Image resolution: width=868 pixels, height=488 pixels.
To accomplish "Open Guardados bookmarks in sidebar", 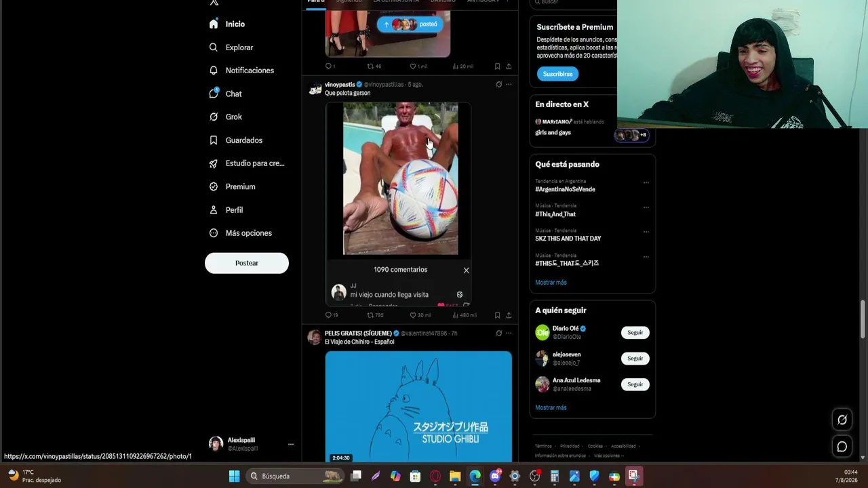I will pos(235,140).
